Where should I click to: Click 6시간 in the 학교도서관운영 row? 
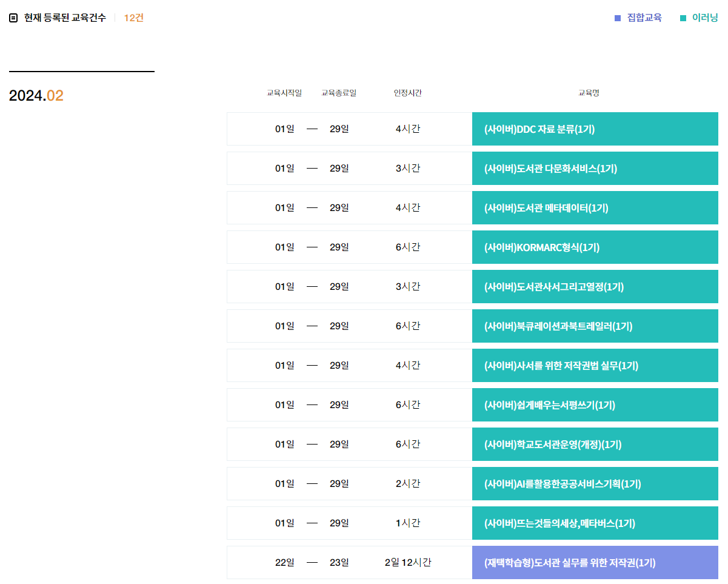click(x=408, y=445)
